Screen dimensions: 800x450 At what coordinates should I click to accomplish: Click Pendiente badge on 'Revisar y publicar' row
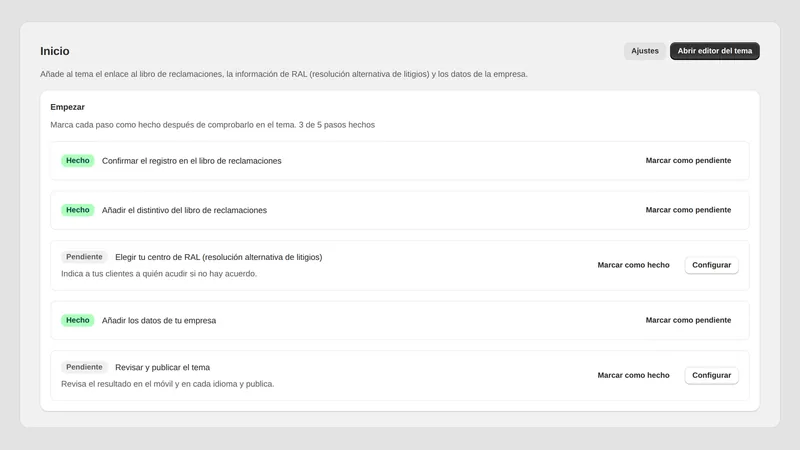(84, 367)
